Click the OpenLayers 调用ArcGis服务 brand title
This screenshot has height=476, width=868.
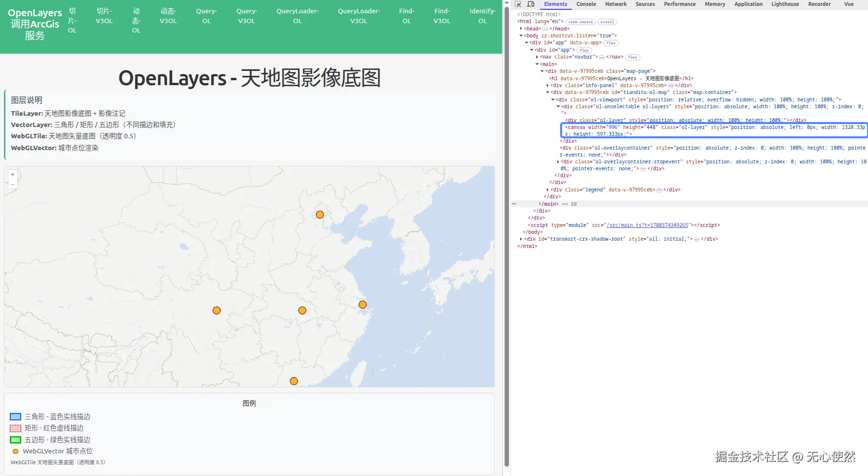pos(35,24)
